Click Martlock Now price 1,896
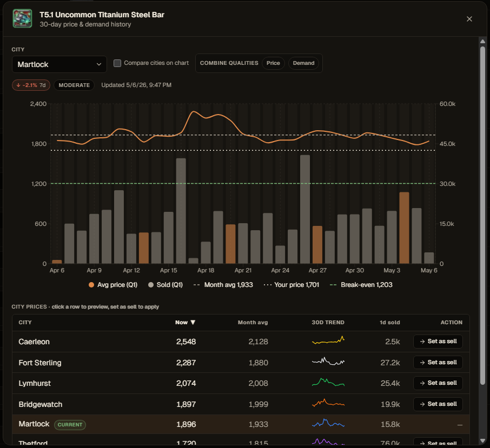Viewport: 490px width, 448px height. (x=186, y=424)
